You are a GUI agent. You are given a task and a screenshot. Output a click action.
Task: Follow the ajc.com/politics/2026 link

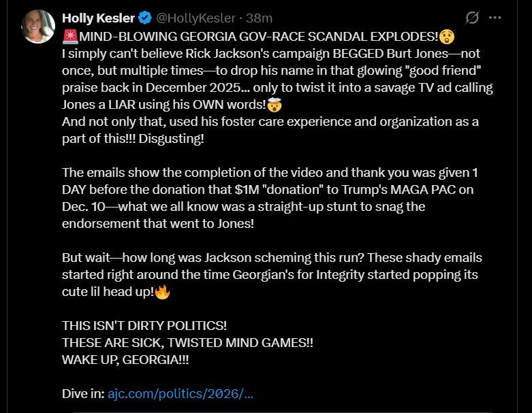(181, 394)
